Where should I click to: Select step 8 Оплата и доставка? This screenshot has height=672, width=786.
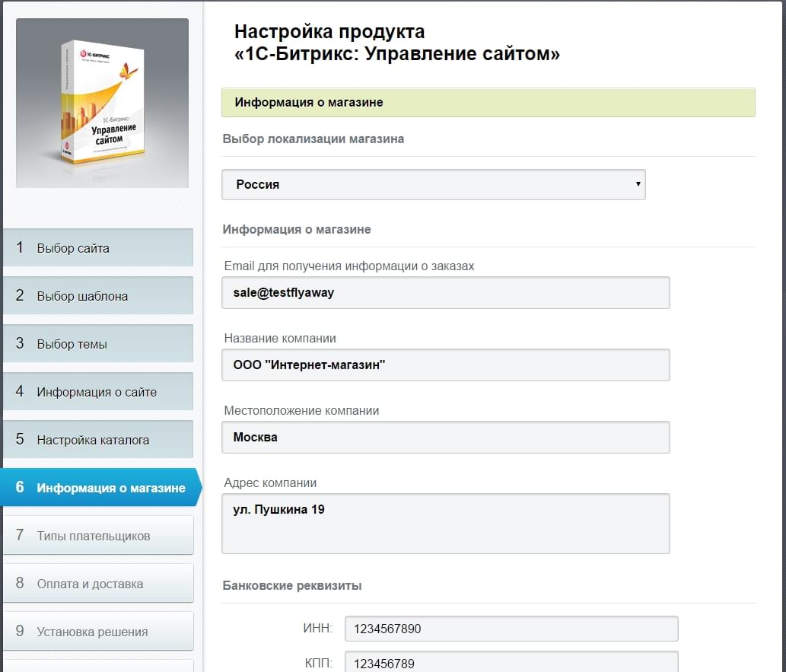(98, 583)
